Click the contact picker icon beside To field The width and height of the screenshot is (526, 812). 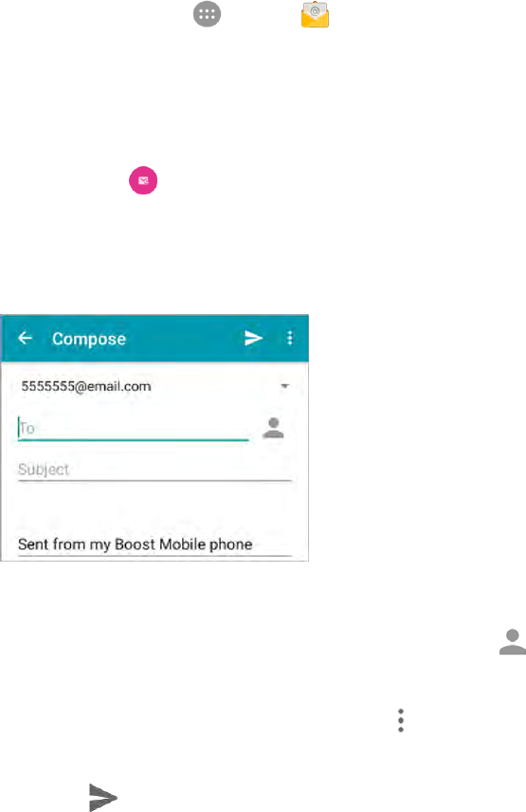pos(273,428)
